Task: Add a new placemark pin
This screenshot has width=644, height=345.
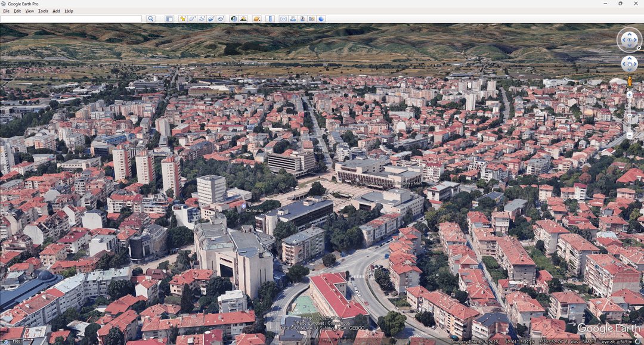Action: 183,19
